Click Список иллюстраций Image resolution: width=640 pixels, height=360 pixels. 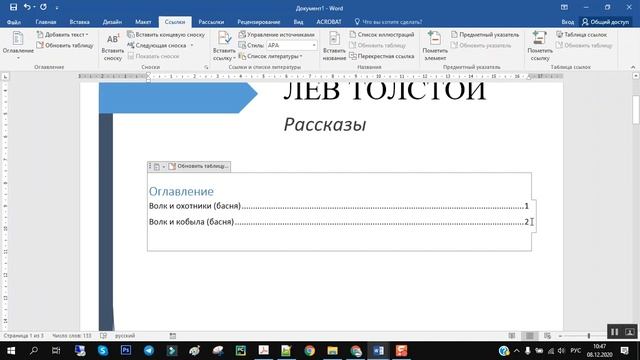(x=382, y=35)
